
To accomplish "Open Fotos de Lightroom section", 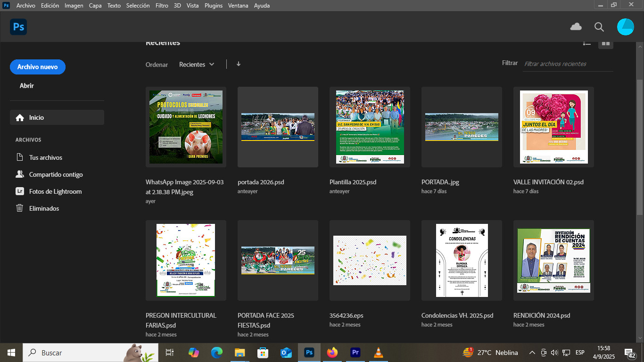I will click(55, 191).
